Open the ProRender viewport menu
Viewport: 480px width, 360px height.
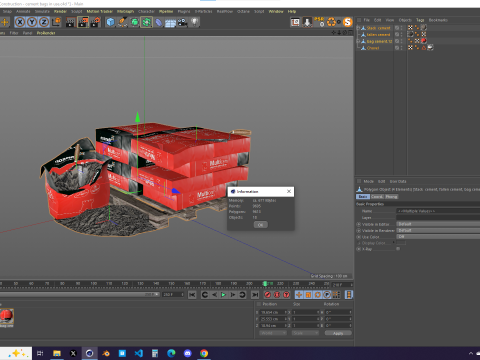point(46,33)
